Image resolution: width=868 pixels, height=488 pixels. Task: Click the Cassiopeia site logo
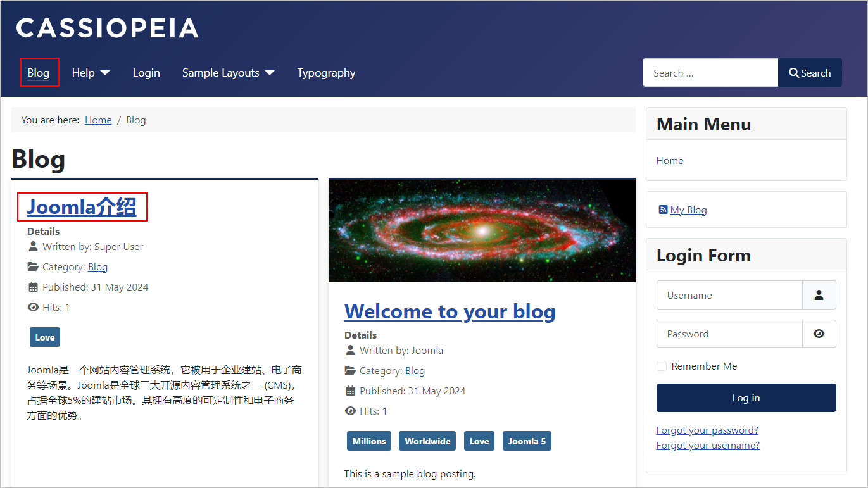pyautogui.click(x=107, y=28)
